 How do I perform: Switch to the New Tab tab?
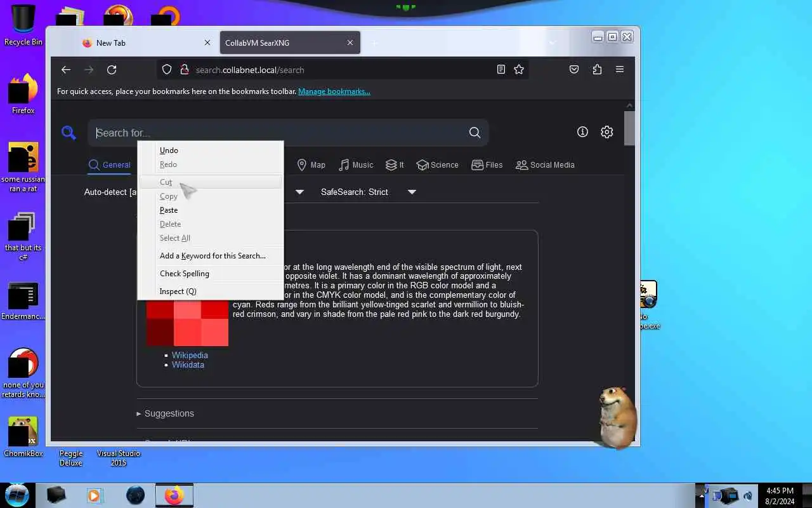tap(146, 43)
